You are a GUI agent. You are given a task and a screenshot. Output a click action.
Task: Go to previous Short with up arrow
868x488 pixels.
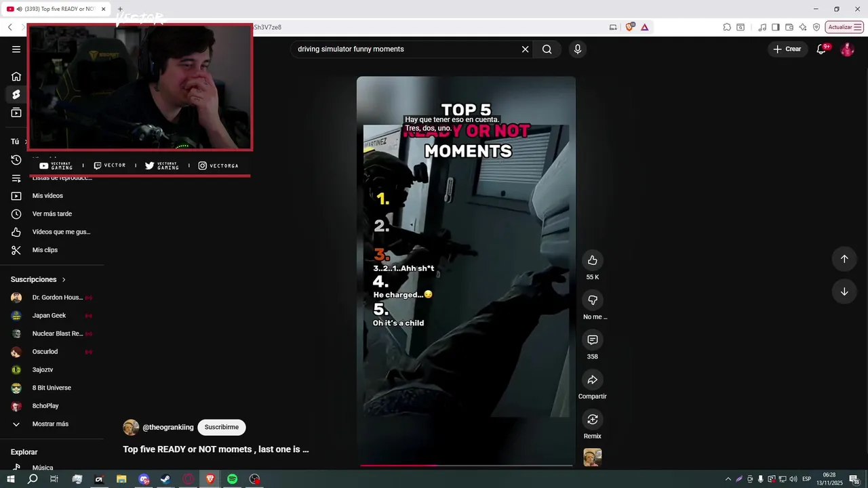(x=844, y=259)
